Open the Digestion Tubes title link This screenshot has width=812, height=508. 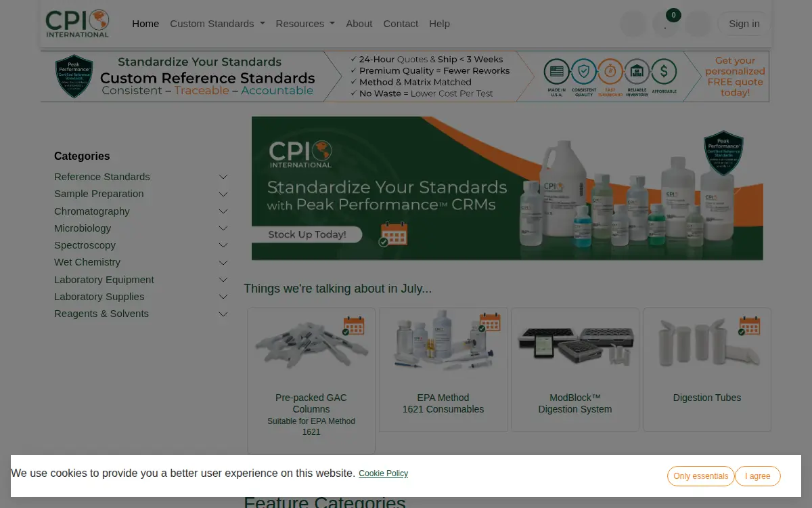707,398
